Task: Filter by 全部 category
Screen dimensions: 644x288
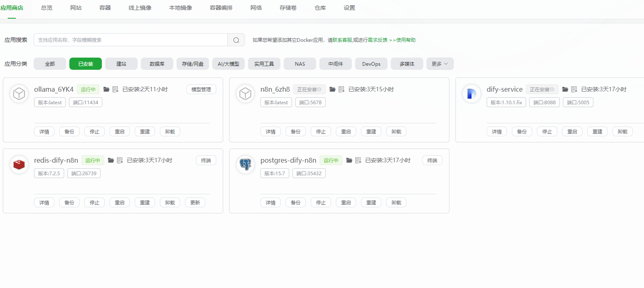Action: (50, 64)
